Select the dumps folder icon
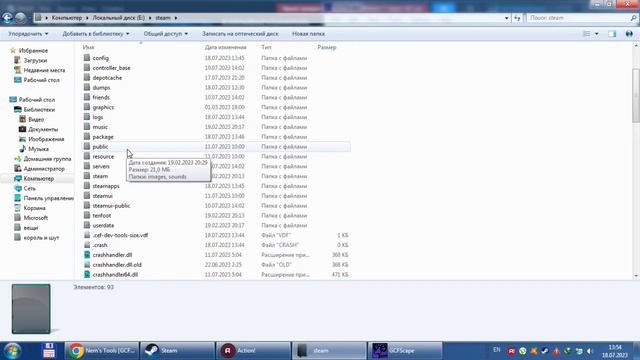The width and height of the screenshot is (640, 360). pos(87,87)
